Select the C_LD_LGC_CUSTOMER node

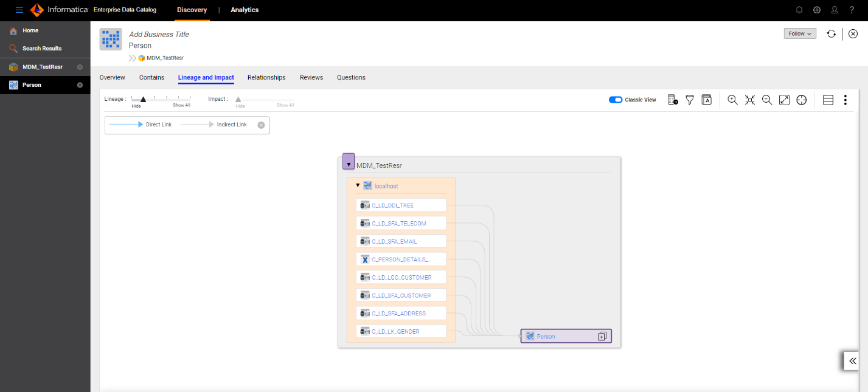point(401,278)
